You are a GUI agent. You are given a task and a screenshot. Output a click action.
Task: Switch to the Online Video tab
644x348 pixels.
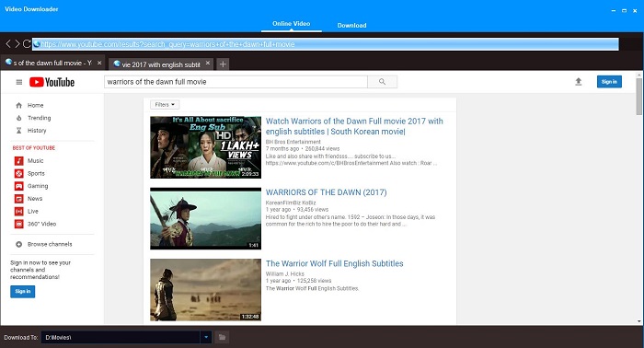coord(292,24)
